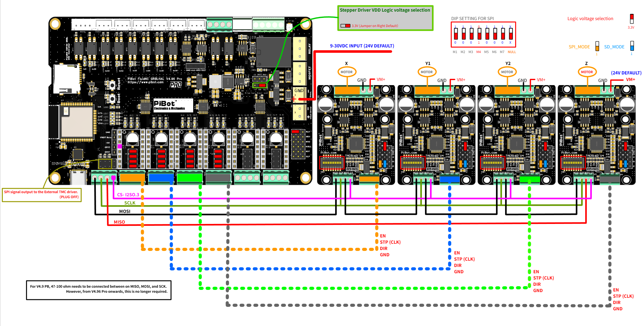This screenshot has width=644, height=326.
Task: Click the micro SD card slot
Action: pyautogui.click(x=66, y=79)
